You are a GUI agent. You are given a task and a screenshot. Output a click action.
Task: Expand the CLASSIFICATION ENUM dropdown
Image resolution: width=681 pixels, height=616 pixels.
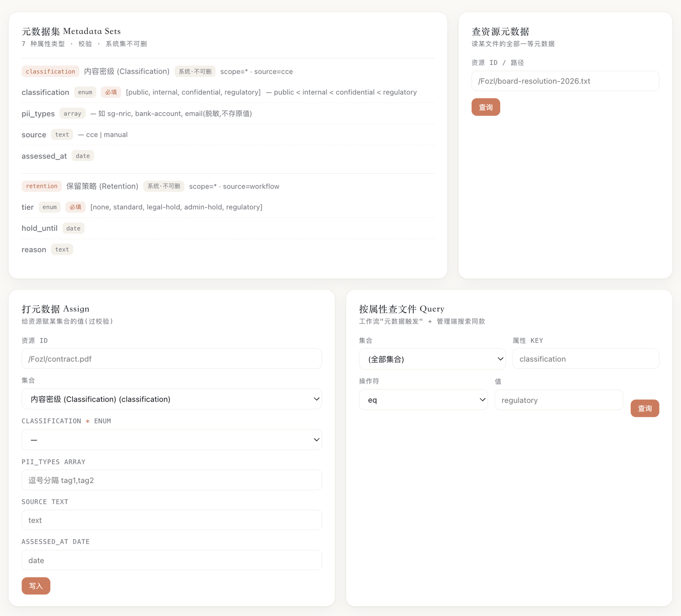[172, 440]
